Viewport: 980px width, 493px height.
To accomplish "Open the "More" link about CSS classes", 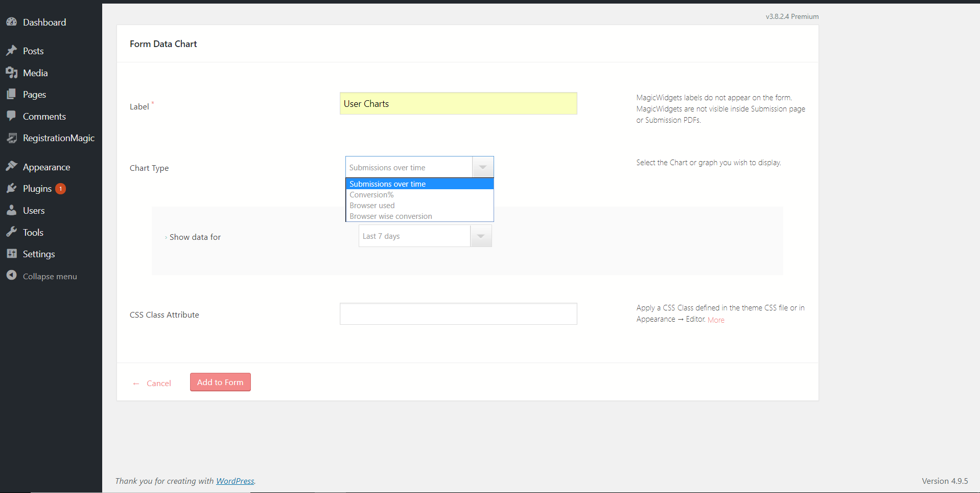I will (x=715, y=319).
